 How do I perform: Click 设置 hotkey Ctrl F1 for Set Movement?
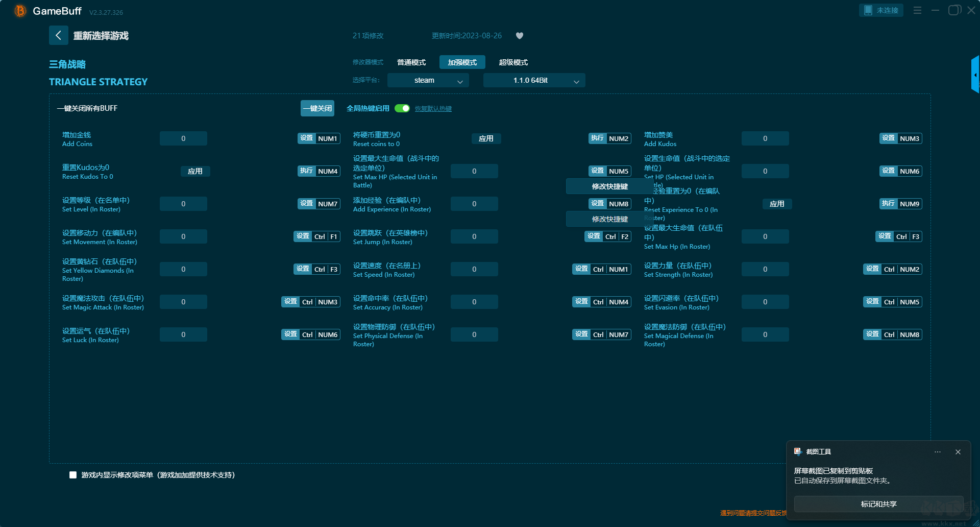pos(317,236)
